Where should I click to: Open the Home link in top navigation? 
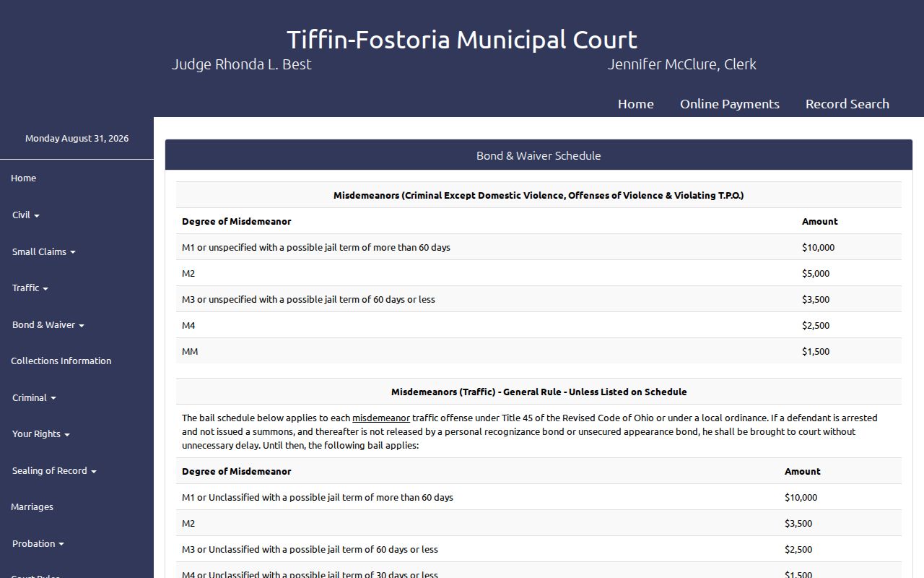(635, 104)
